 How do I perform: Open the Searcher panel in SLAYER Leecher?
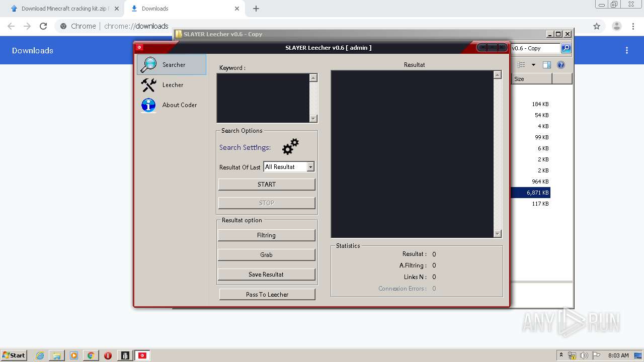[x=171, y=65]
